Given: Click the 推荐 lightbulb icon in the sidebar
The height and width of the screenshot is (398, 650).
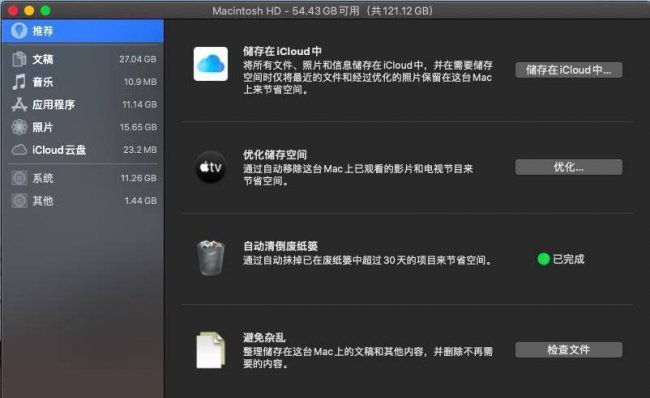Looking at the screenshot, I should coord(19,31).
